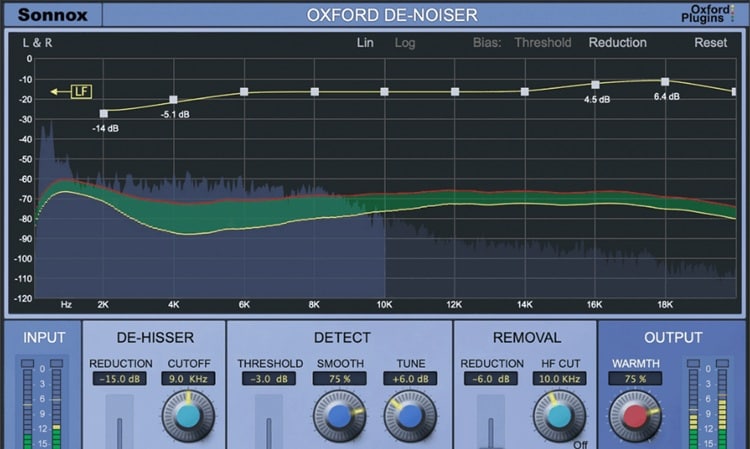Click the De-Hisser Reduction value -15.0 dB
The width and height of the screenshot is (750, 449).
click(x=120, y=379)
